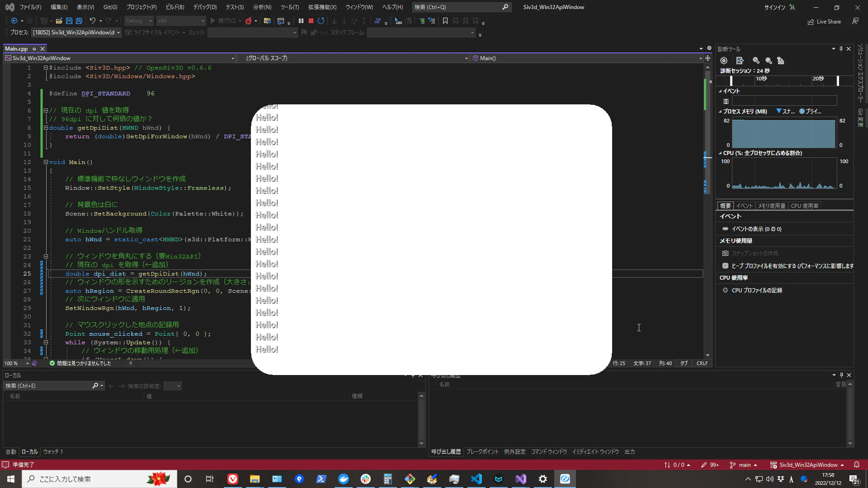Open the Git menu
Viewport: 868px width, 488px height.
[x=110, y=7]
